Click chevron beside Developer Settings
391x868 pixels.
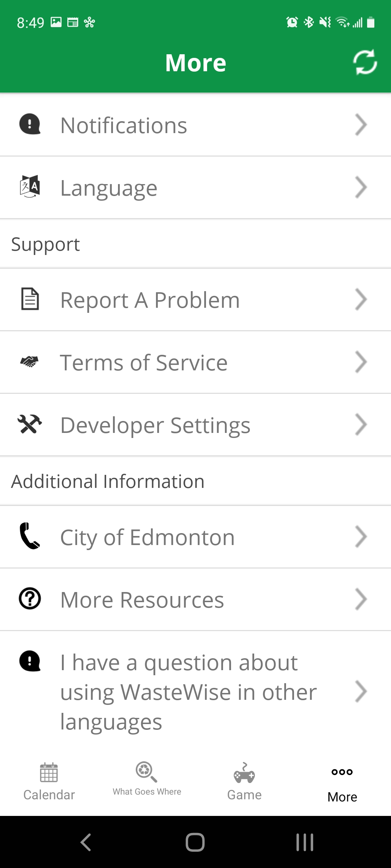(361, 425)
